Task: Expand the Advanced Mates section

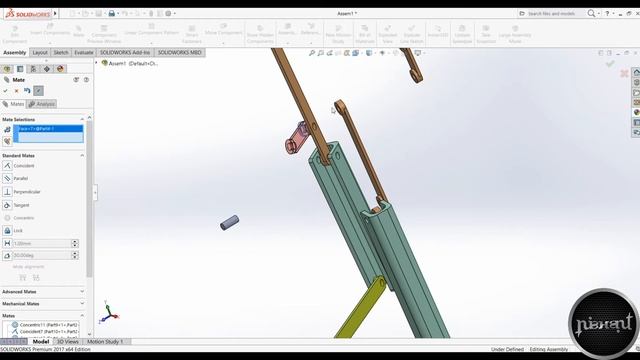Action: pyautogui.click(x=82, y=291)
